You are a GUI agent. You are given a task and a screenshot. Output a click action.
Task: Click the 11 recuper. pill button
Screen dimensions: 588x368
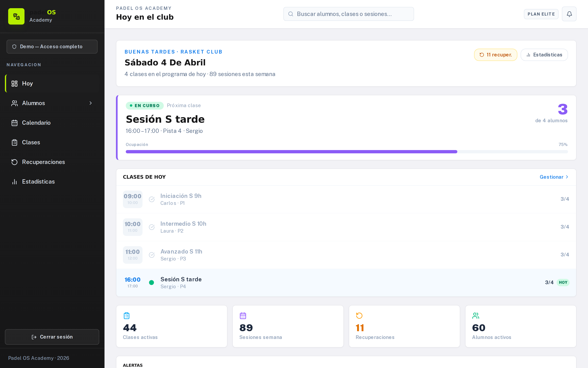496,55
